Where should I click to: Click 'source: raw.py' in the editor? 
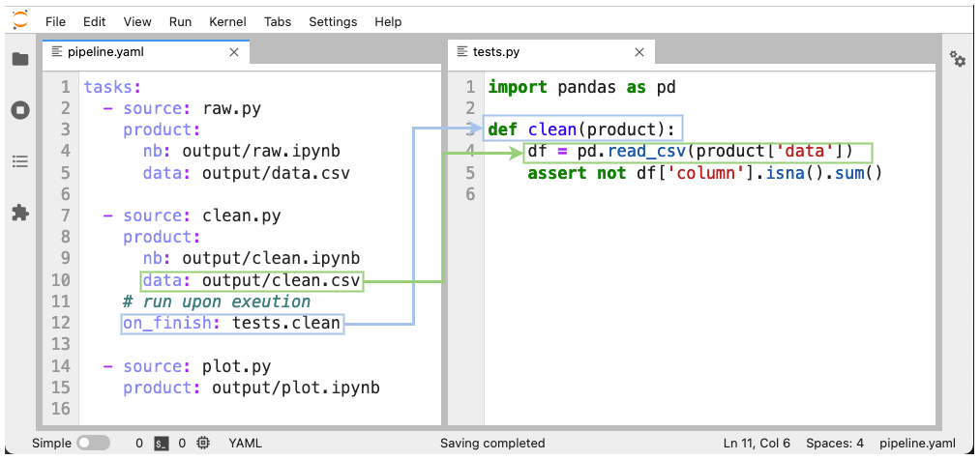192,108
